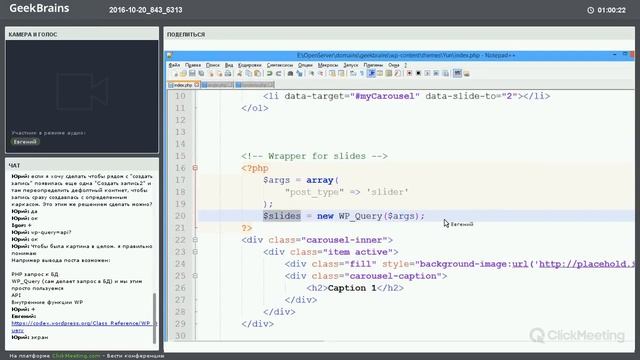640x360 pixels.
Task: Click the New file toolbar icon
Action: [176, 73]
